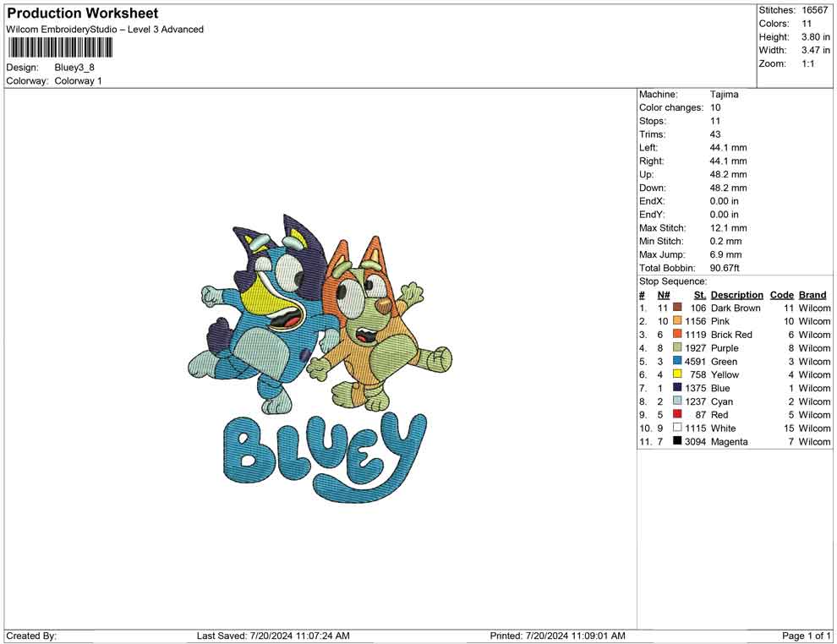837x644 pixels.
Task: Click the Trims value 43
Action: (715, 134)
